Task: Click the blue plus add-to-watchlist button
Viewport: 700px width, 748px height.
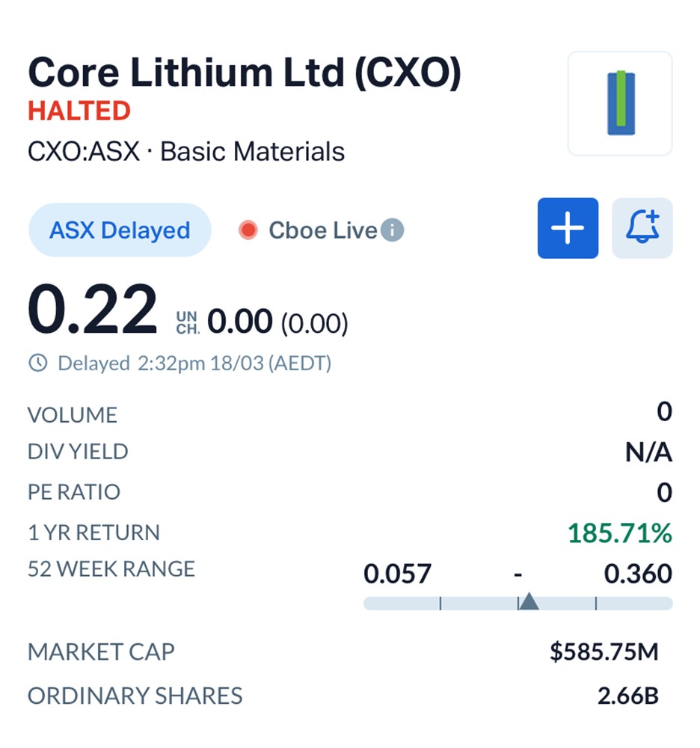Action: pyautogui.click(x=568, y=228)
